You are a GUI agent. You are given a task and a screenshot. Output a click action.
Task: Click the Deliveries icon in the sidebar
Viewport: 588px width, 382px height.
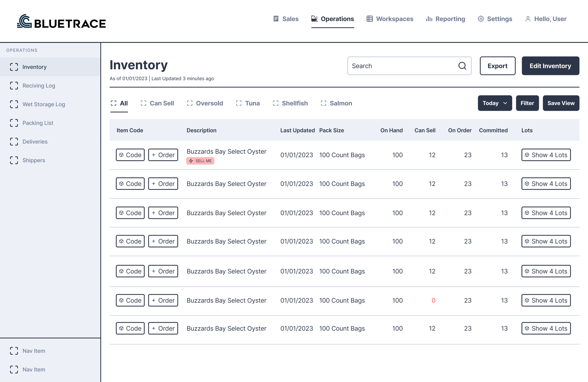[14, 142]
